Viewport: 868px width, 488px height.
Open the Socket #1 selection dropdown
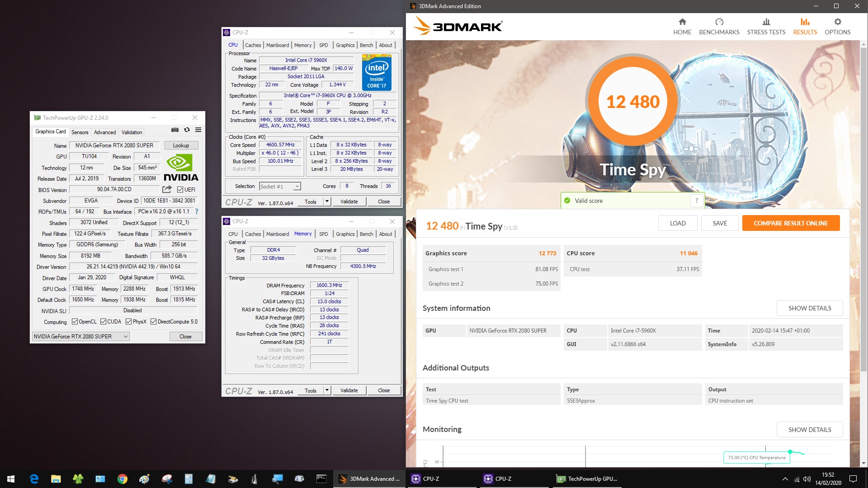click(x=296, y=186)
